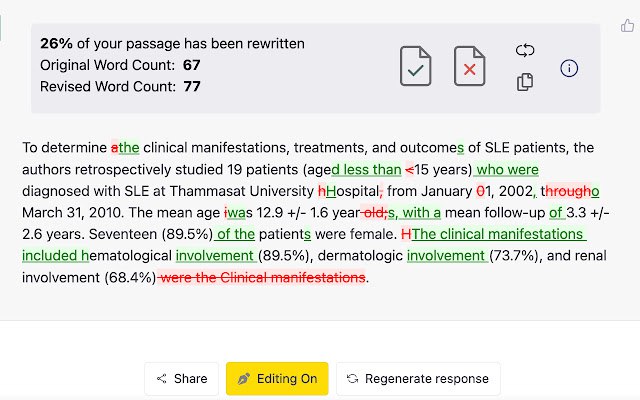The height and width of the screenshot is (400, 640).
Task: Click Regenerate response button text
Action: [427, 378]
